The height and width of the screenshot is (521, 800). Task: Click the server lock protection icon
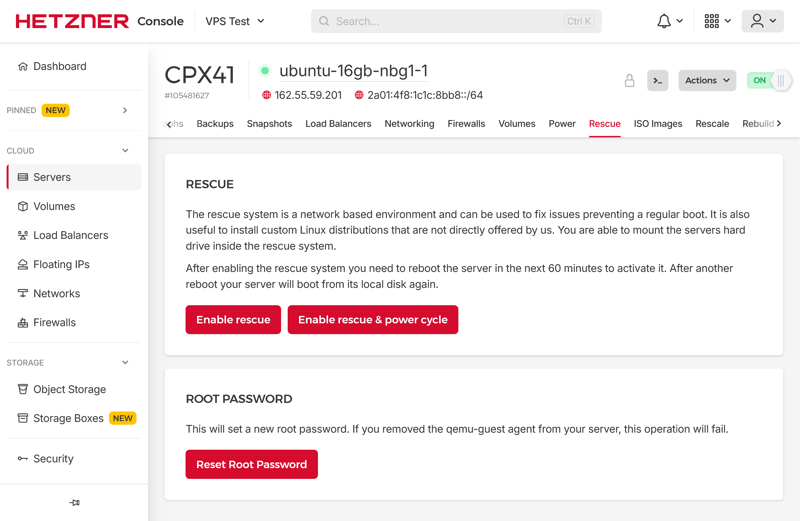point(629,81)
